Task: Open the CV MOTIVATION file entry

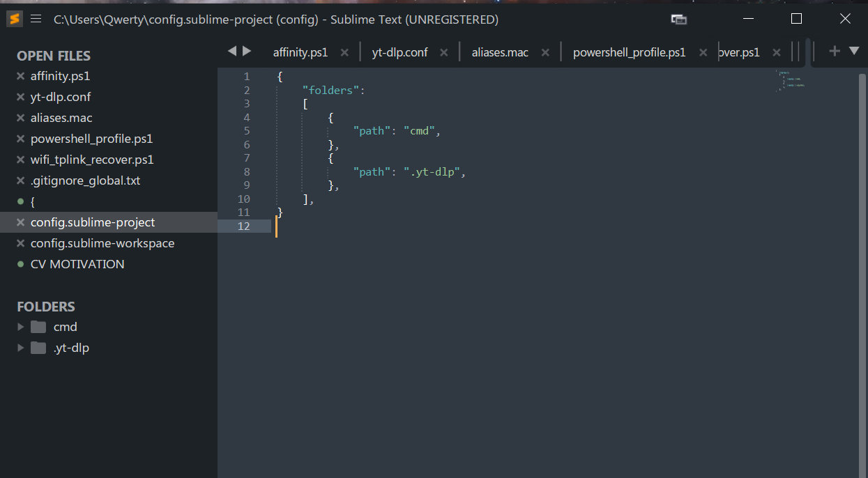Action: point(77,264)
